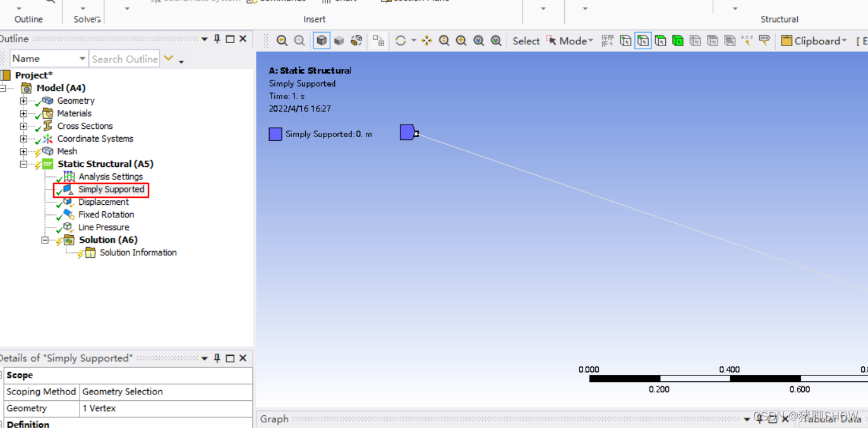This screenshot has width=868, height=428.
Task: Expand the Cross Sections tree node
Action: (23, 126)
